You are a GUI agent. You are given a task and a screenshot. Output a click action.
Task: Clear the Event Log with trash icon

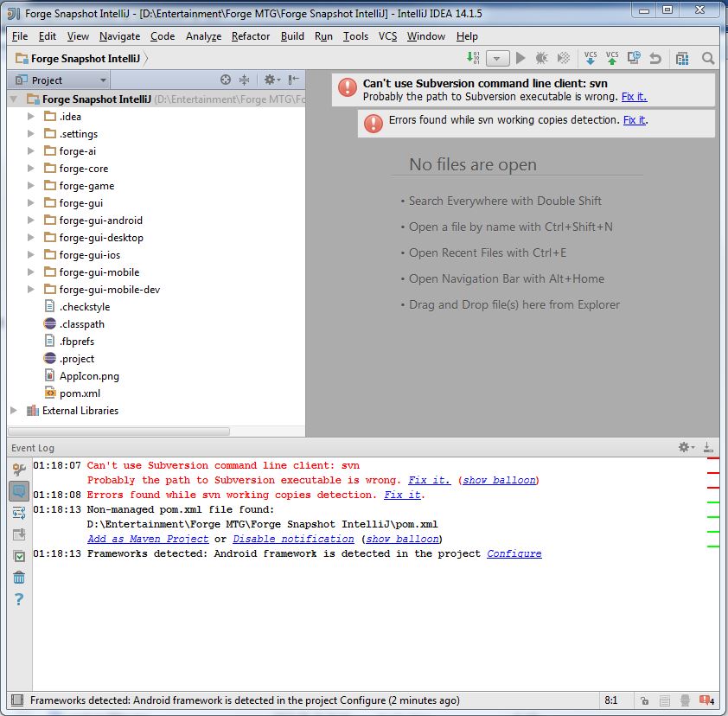[19, 578]
